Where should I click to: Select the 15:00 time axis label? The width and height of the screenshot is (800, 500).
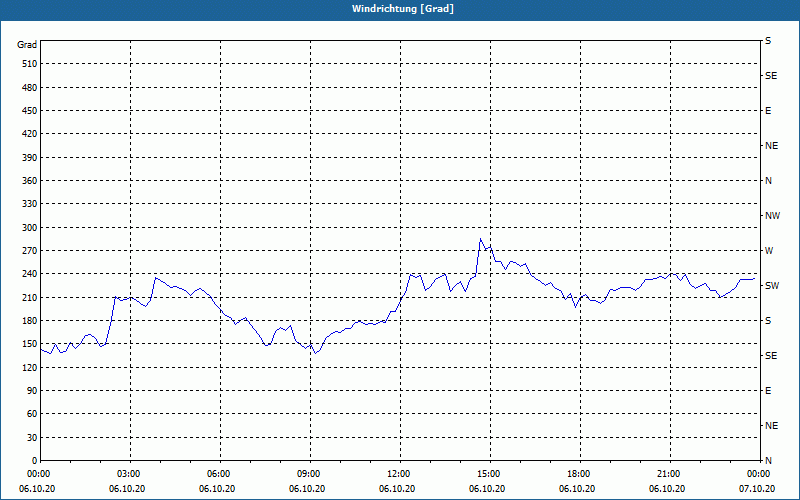tap(490, 474)
